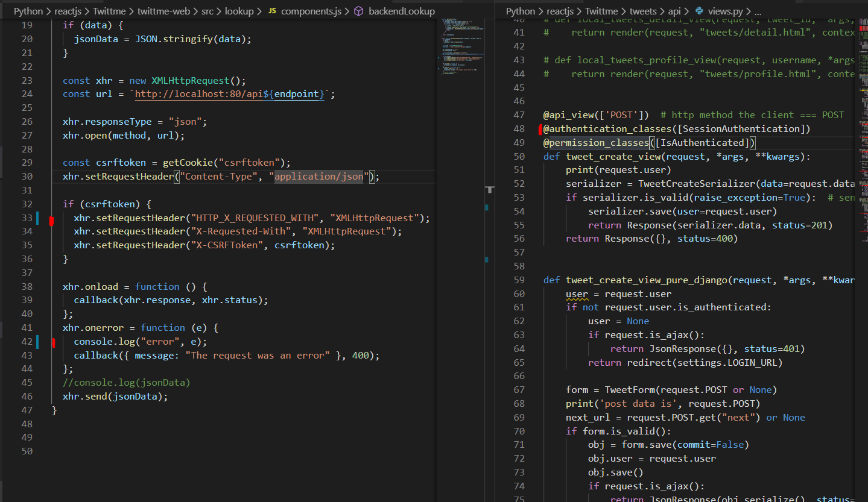Click 'xhr.onload' on line 38
The height and width of the screenshot is (502, 868).
coord(90,286)
